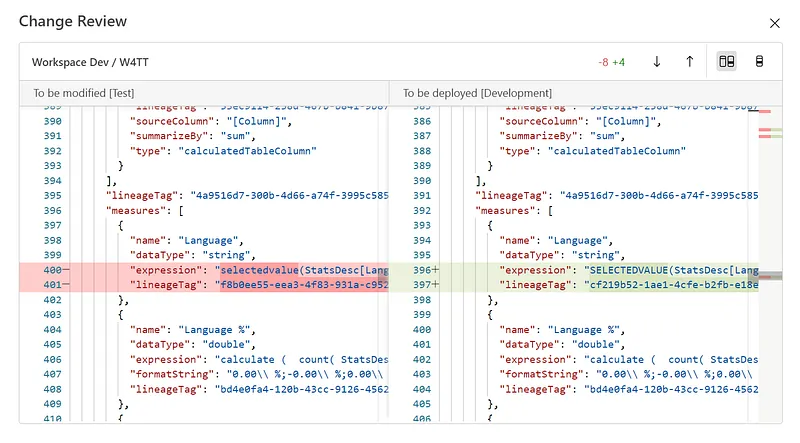Click "dataType": "string" on right line 395
The image size is (800, 443).
(562, 255)
